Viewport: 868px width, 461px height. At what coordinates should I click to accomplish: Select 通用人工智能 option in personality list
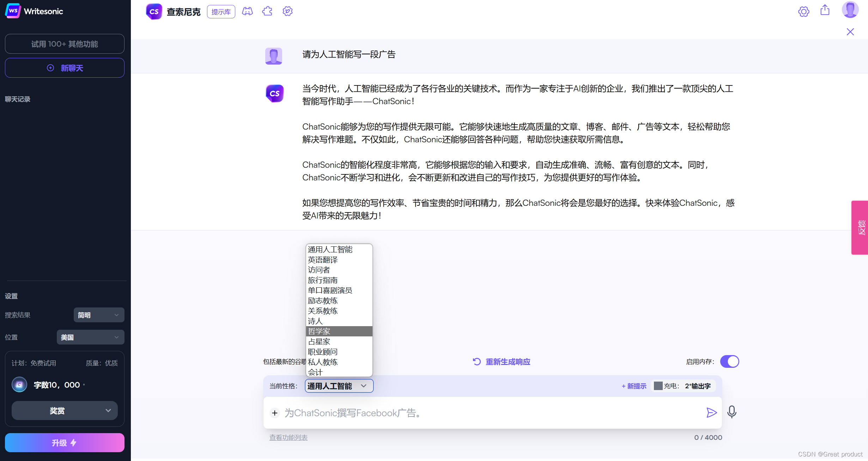339,250
